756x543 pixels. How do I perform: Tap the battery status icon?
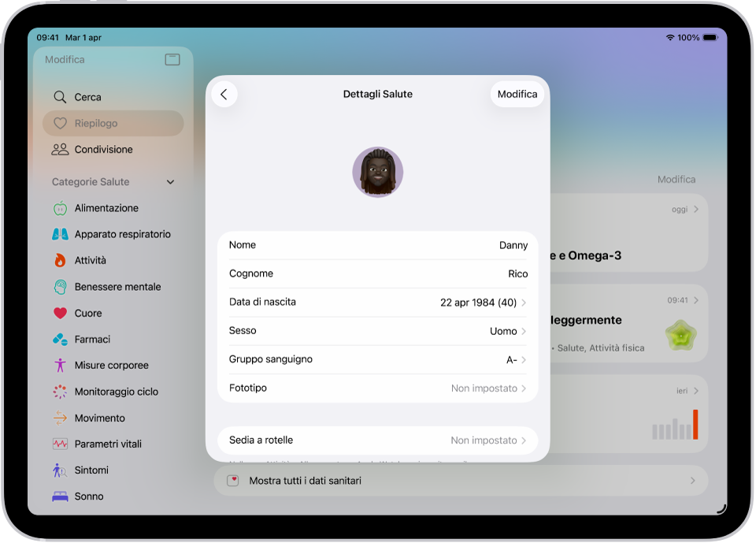tap(710, 38)
